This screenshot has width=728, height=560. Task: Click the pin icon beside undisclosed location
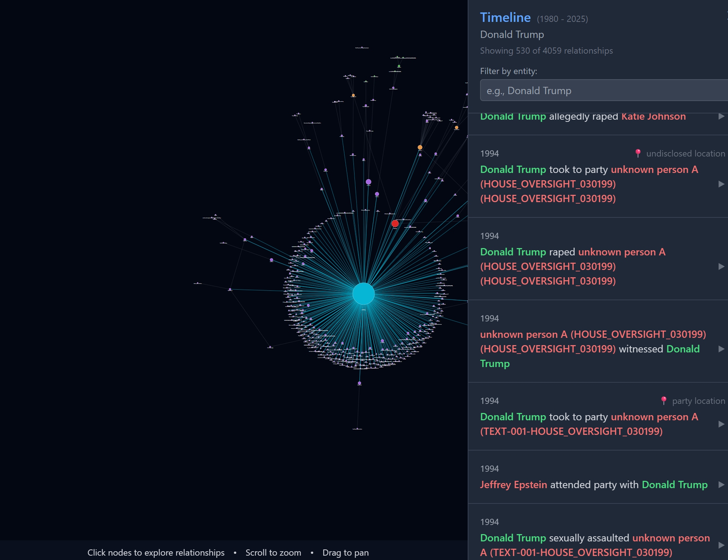coord(638,153)
